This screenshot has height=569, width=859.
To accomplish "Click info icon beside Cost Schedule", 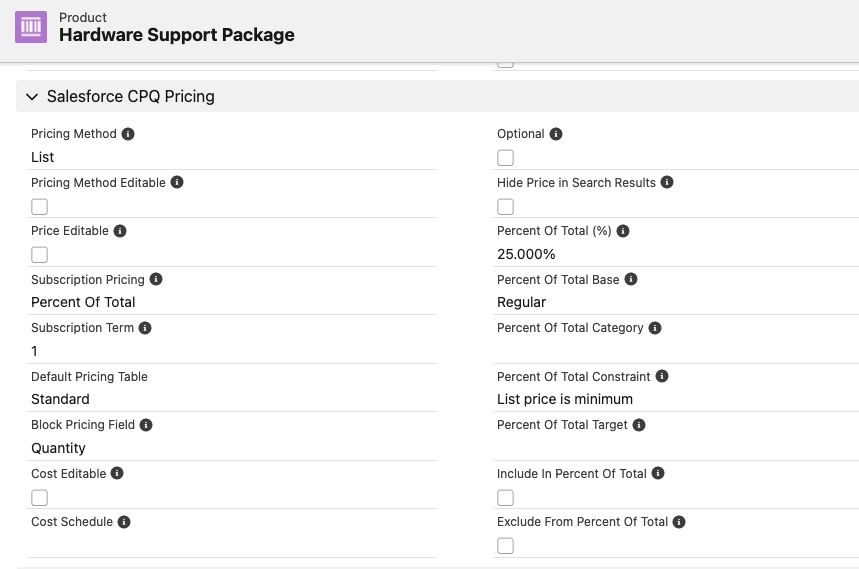I will [x=124, y=522].
